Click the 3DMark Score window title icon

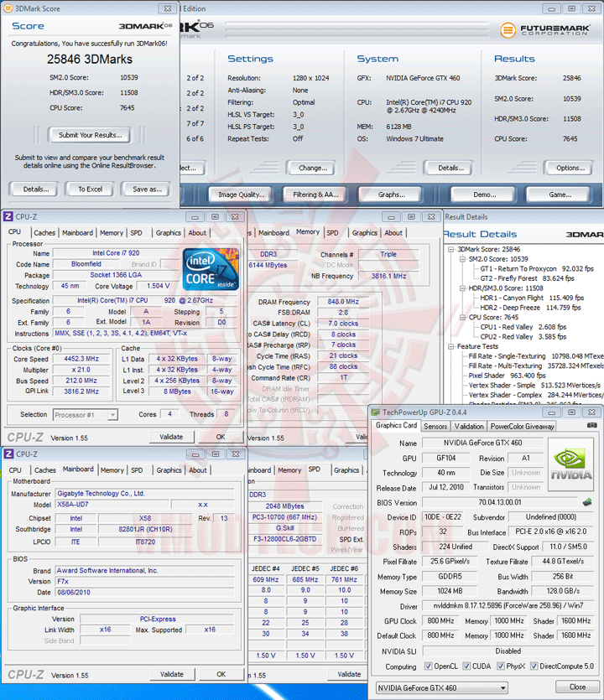click(x=8, y=8)
